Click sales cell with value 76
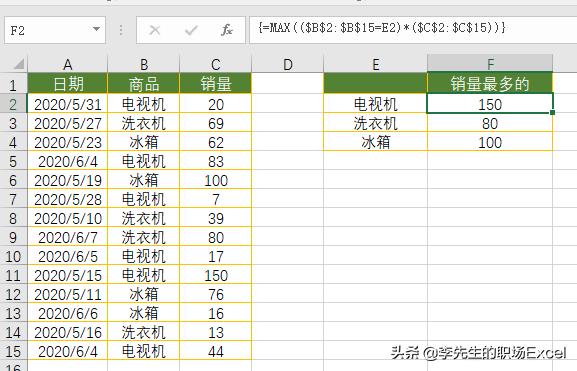This screenshot has height=371, width=577. tap(216, 294)
